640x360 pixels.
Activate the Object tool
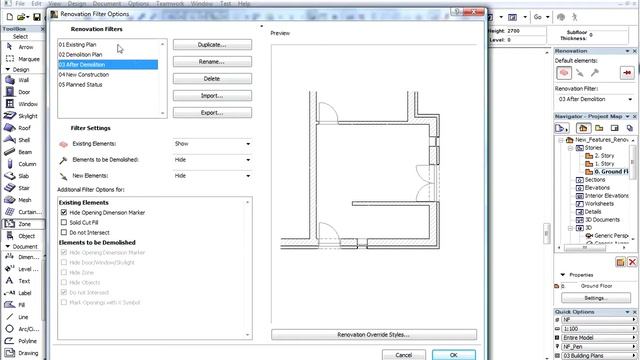point(21,236)
